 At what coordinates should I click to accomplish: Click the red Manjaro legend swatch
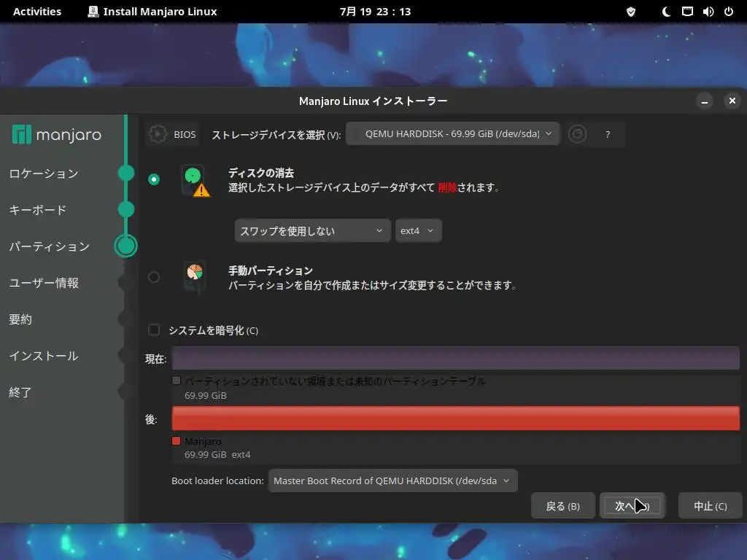[177, 440]
